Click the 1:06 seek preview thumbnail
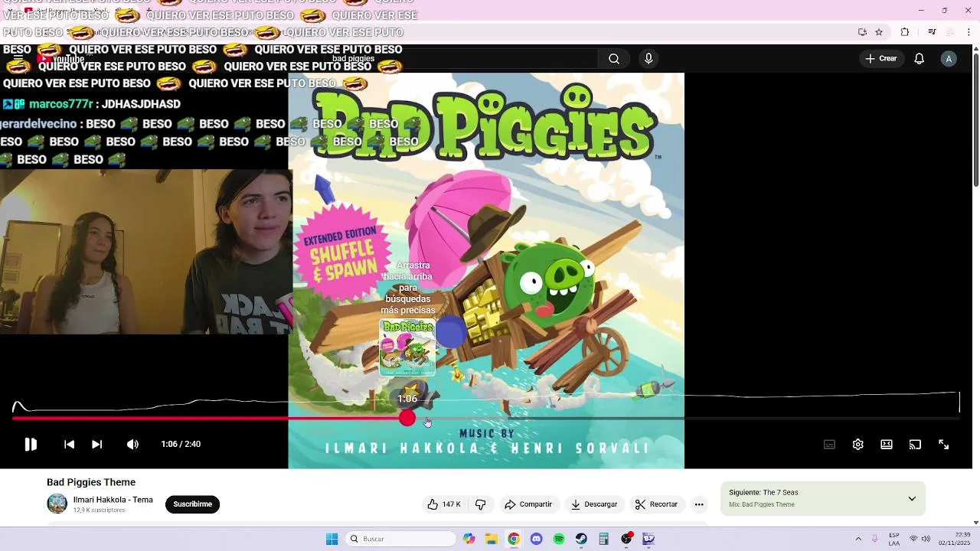Image resolution: width=980 pixels, height=551 pixels. pos(407,347)
